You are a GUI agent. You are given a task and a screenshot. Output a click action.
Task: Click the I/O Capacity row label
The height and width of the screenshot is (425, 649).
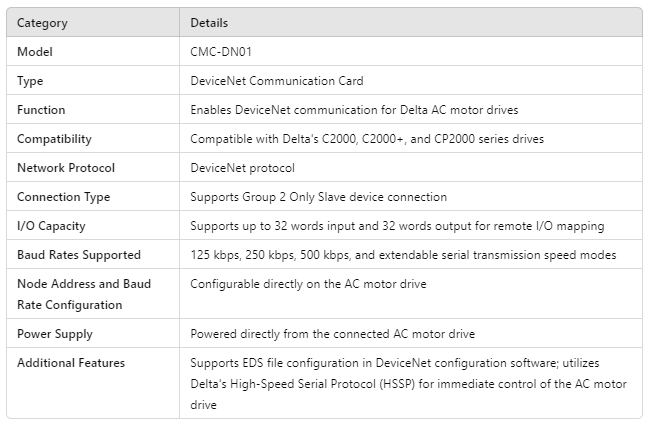coord(51,226)
